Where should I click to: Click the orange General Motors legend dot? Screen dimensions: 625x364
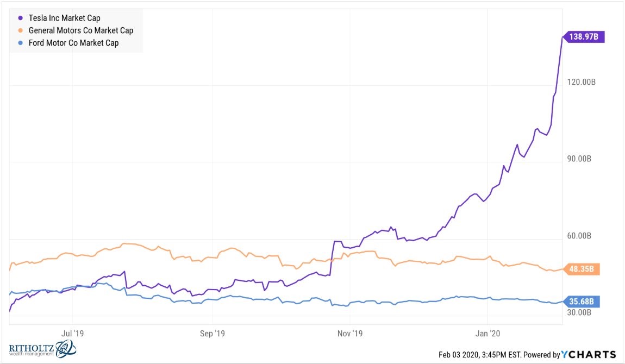[20, 30]
